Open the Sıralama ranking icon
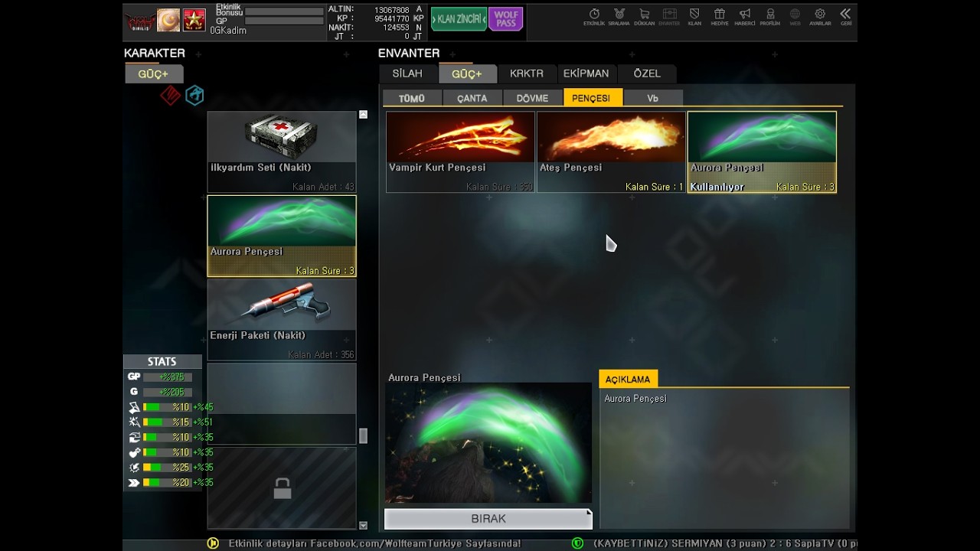This screenshot has width=980, height=551. point(619,17)
